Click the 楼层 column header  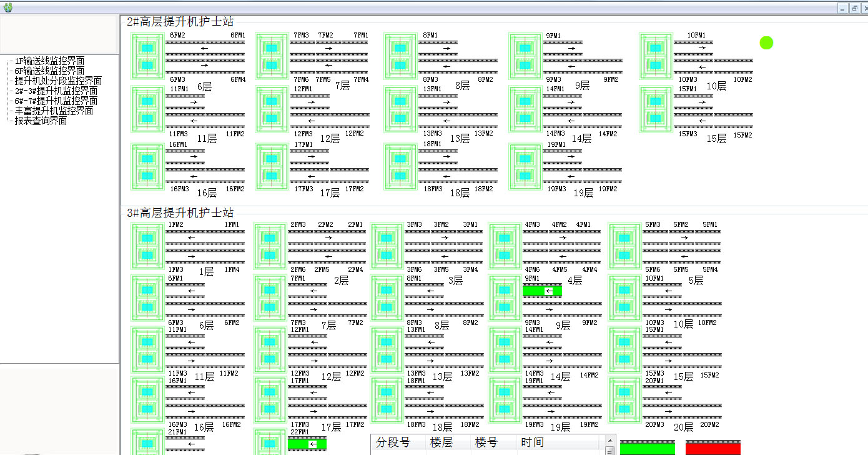(441, 442)
